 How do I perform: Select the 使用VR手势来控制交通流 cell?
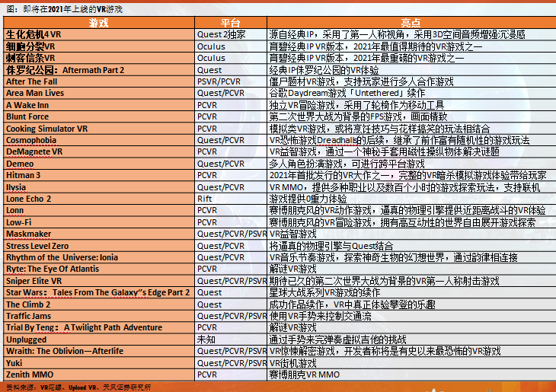(412, 316)
